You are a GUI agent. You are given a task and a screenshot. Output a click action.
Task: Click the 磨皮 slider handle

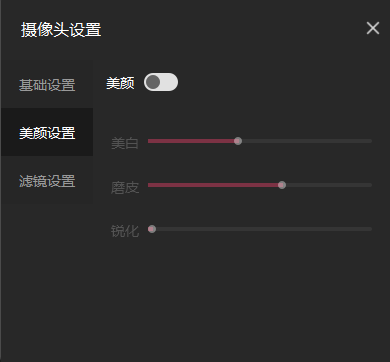click(x=282, y=185)
